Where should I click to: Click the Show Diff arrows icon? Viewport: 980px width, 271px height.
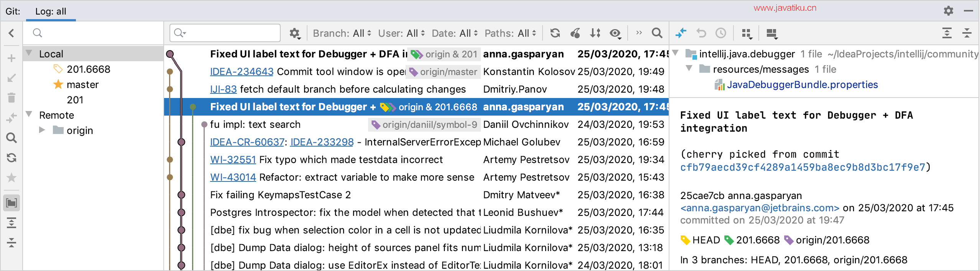click(681, 33)
